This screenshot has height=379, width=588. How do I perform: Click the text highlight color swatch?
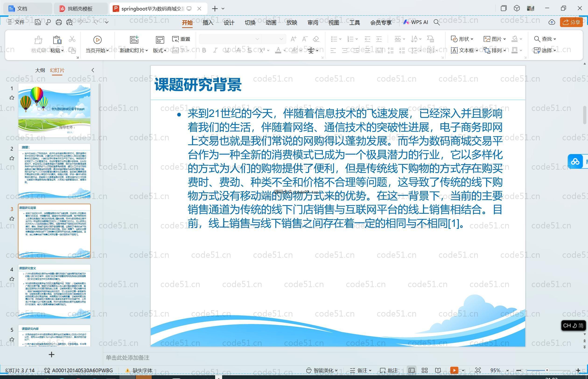pos(294,50)
